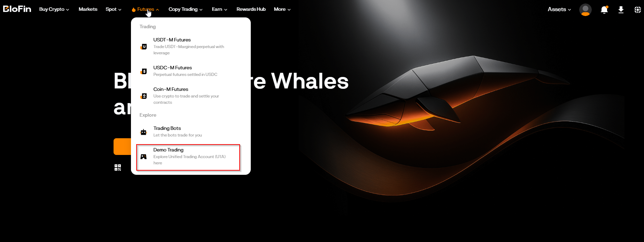Expand the Buy Crypto dropdown
The height and width of the screenshot is (242, 644).
tap(54, 9)
